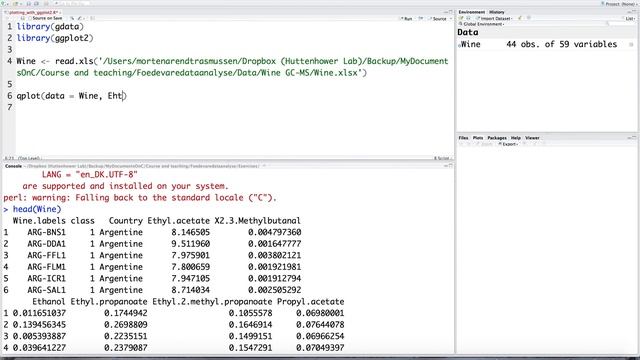Click the save workspace icon in Environment
Image resolution: width=640 pixels, height=360 pixels.
[x=468, y=18]
